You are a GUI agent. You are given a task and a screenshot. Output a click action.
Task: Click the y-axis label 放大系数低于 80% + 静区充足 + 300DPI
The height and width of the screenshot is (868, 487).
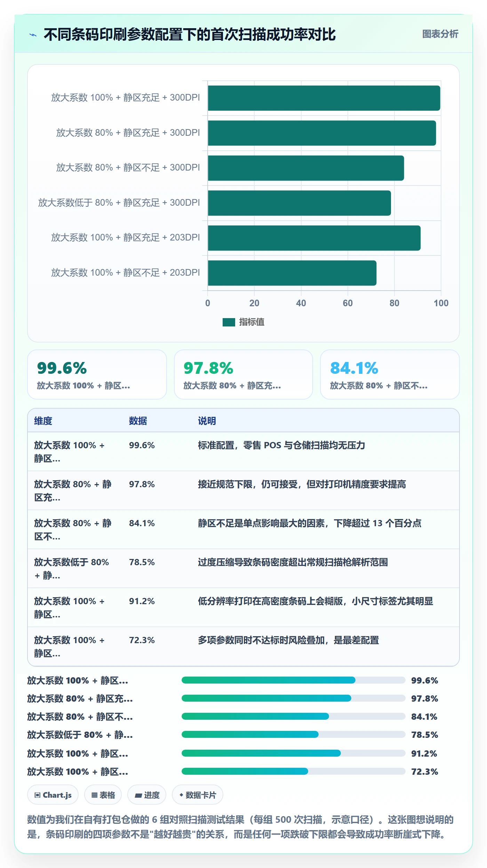point(119,203)
